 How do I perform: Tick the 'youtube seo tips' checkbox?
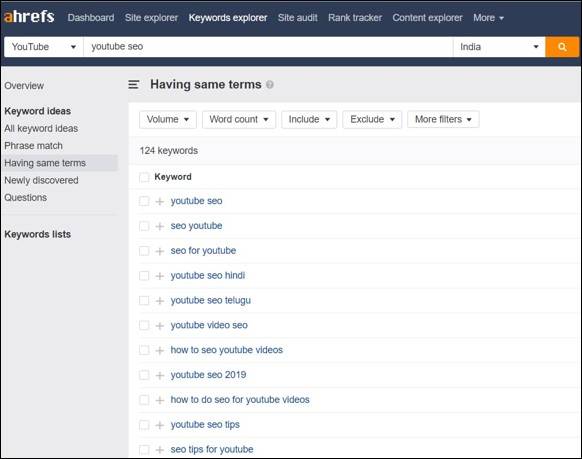click(x=144, y=425)
